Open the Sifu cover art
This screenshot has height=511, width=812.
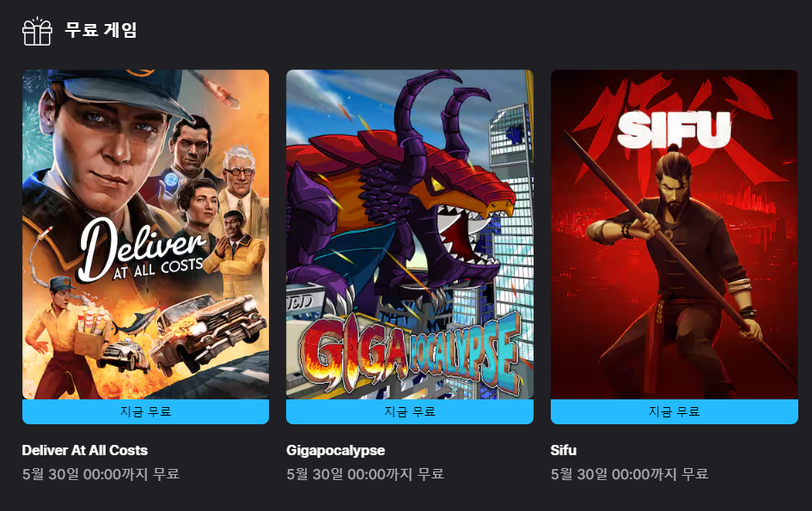(x=675, y=234)
